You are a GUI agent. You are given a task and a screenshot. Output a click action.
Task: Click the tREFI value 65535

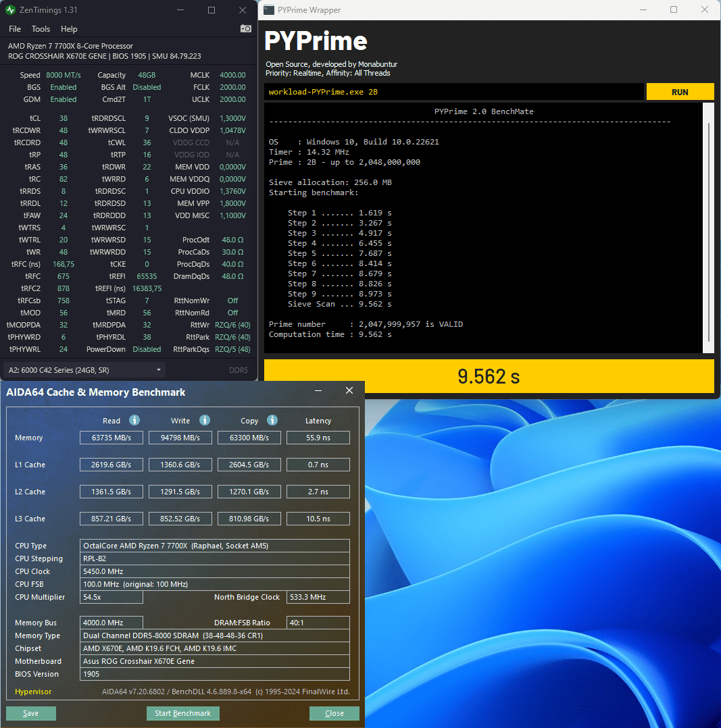pos(147,276)
